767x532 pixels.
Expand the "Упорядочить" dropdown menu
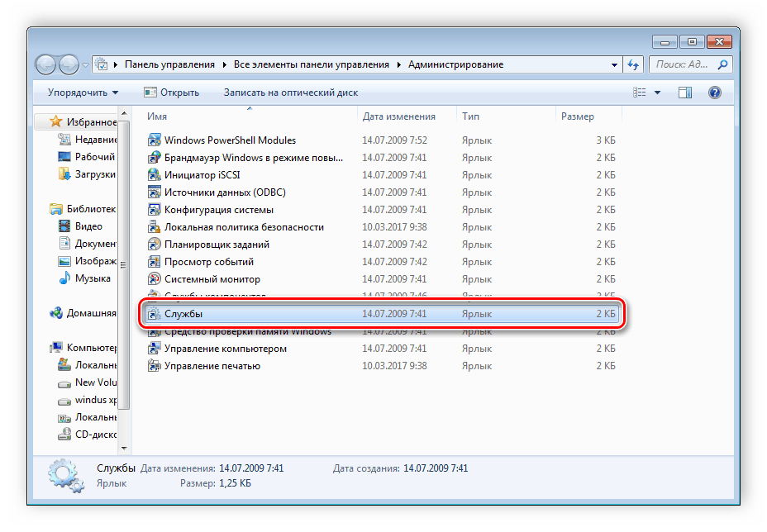click(82, 93)
